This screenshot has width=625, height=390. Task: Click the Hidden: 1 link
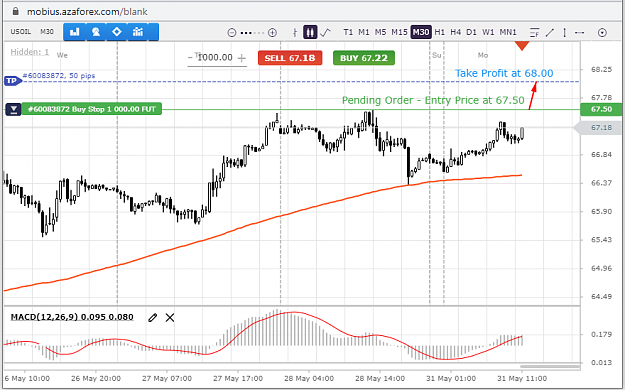coord(29,52)
